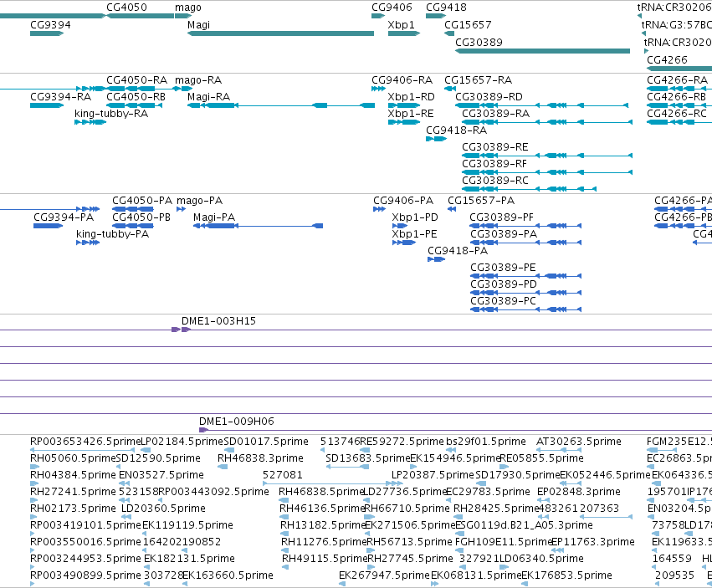Click the RP003653426.5prime EST label
712x588 pixels.
(85, 442)
